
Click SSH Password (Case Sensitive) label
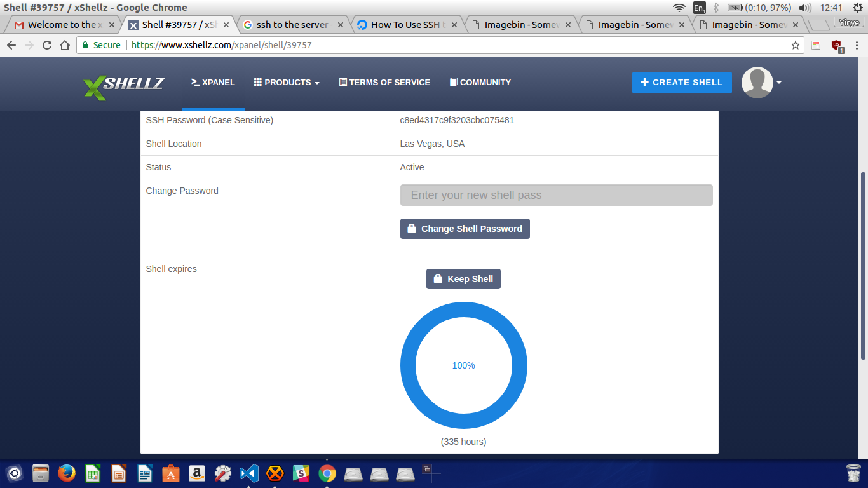click(x=209, y=120)
